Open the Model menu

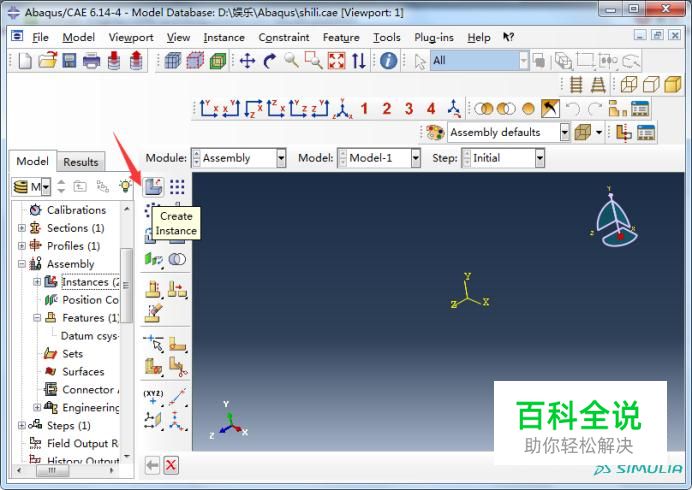click(79, 38)
